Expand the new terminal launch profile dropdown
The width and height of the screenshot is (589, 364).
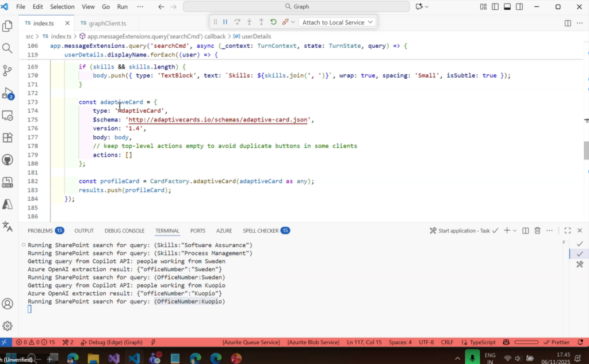(x=515, y=231)
